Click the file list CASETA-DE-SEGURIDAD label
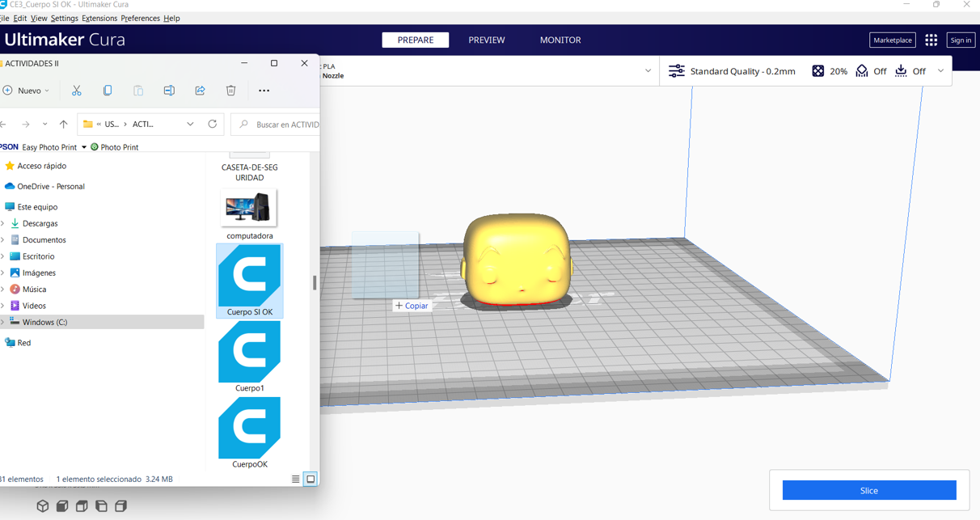This screenshot has height=520, width=980. click(249, 172)
